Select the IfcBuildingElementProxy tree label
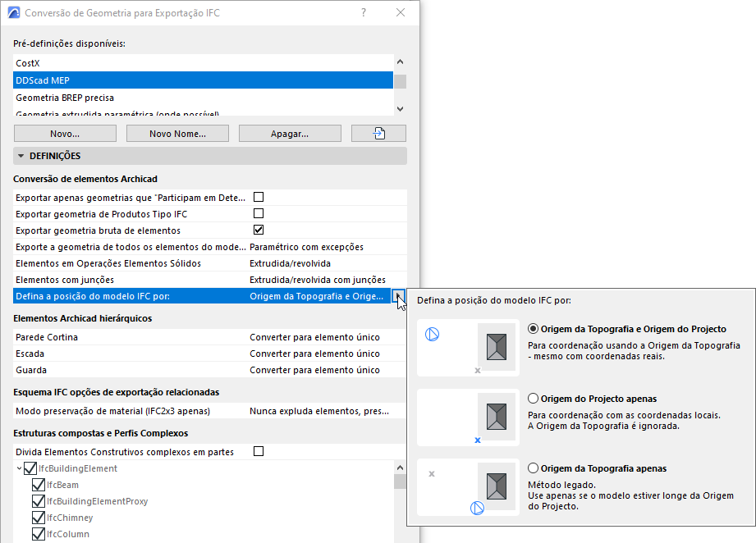This screenshot has height=543, width=756. coord(97,501)
